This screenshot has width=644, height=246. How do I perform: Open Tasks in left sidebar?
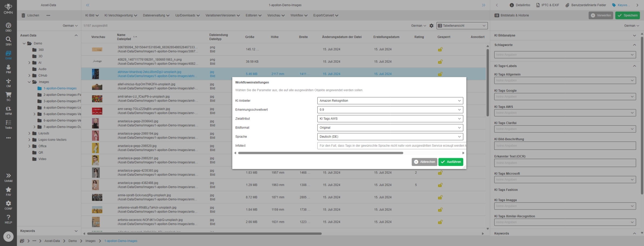point(8,124)
